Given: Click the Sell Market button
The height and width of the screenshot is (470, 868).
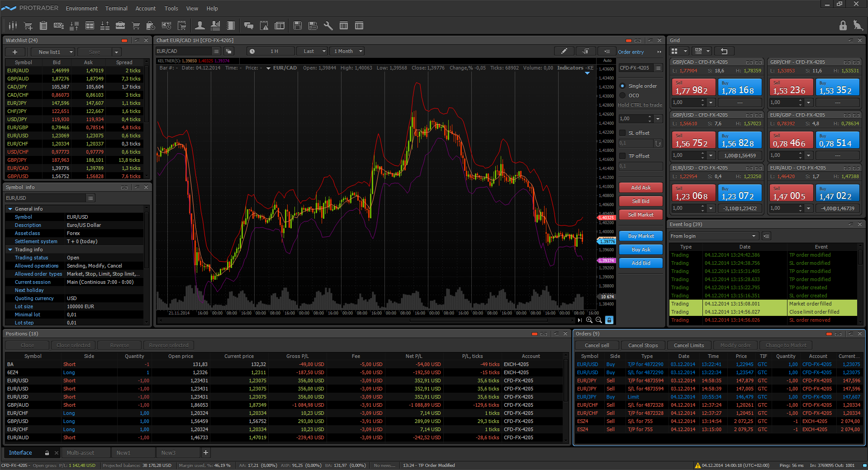Looking at the screenshot, I should click(x=640, y=215).
